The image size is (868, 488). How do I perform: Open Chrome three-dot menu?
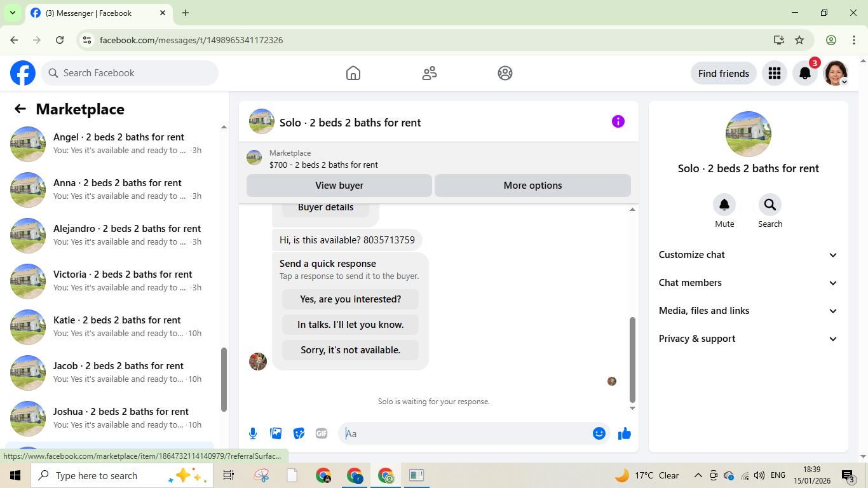(x=853, y=40)
